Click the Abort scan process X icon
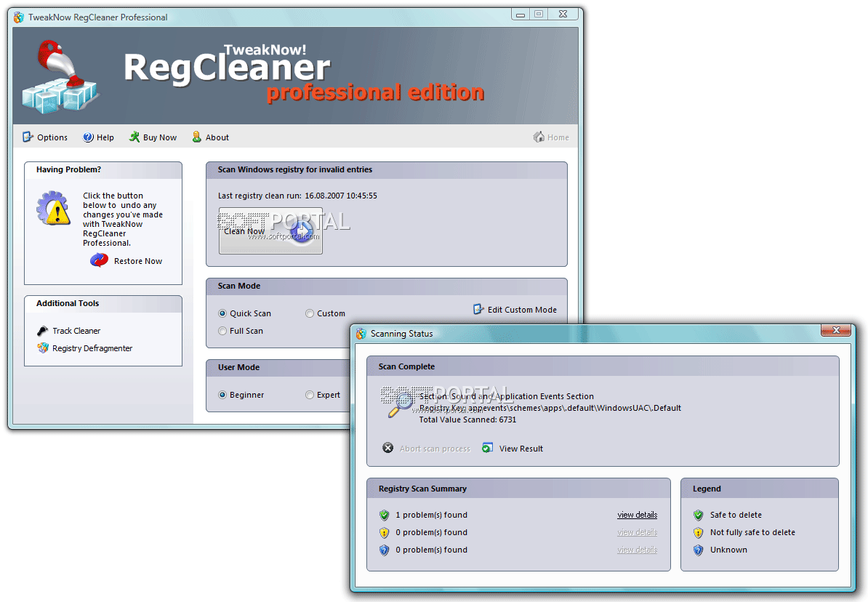868x602 pixels. pos(388,447)
